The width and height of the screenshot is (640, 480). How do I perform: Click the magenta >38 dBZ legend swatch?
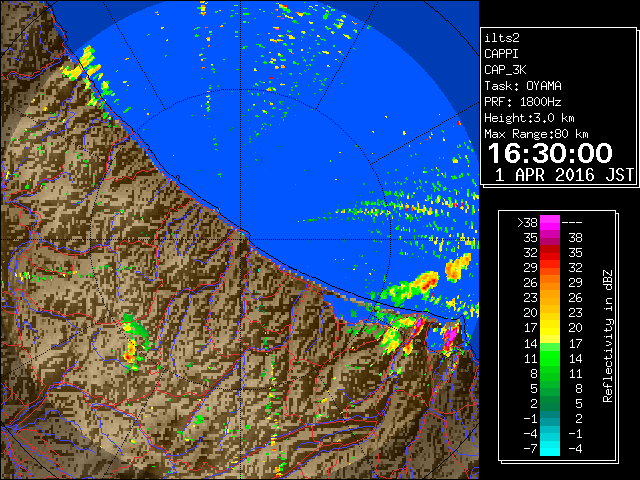550,222
